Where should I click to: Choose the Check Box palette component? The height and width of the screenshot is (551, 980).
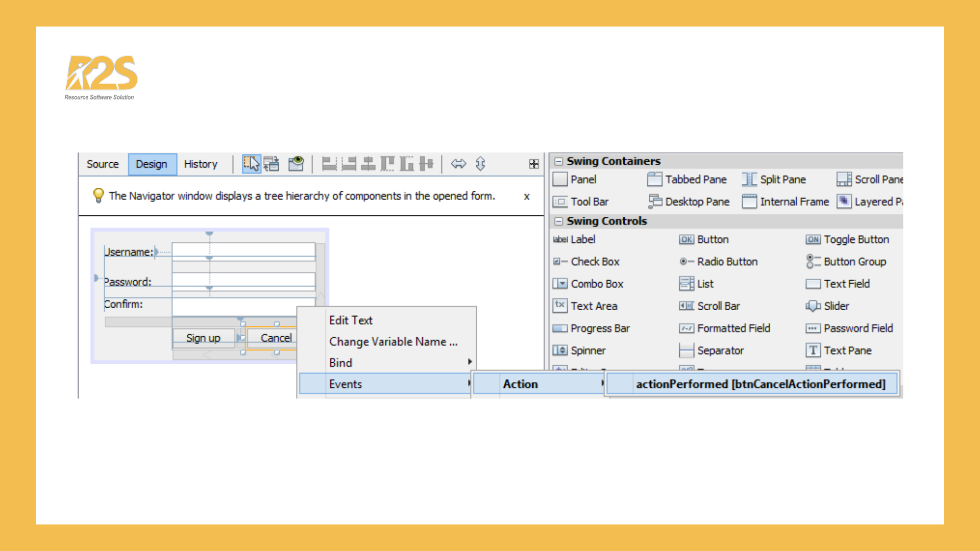595,262
